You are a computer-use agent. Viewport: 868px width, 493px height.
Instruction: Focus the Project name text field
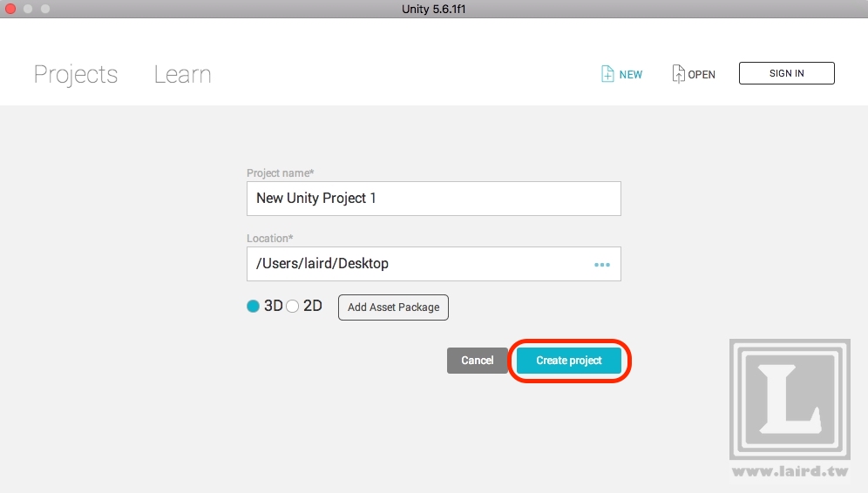(433, 199)
